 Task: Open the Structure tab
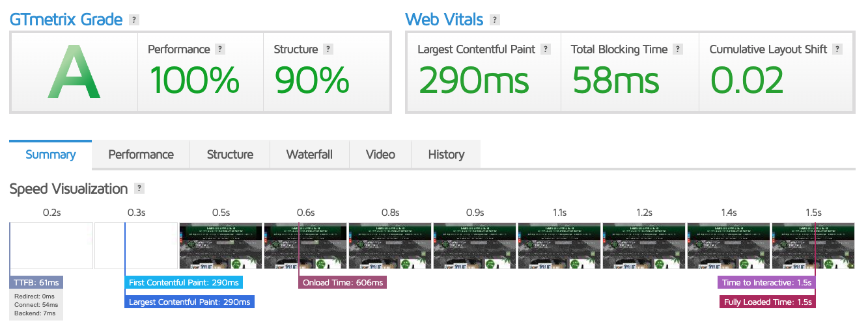point(230,155)
